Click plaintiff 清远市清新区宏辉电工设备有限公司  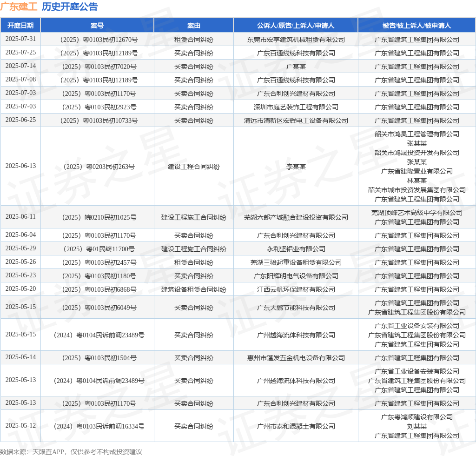point(296,121)
